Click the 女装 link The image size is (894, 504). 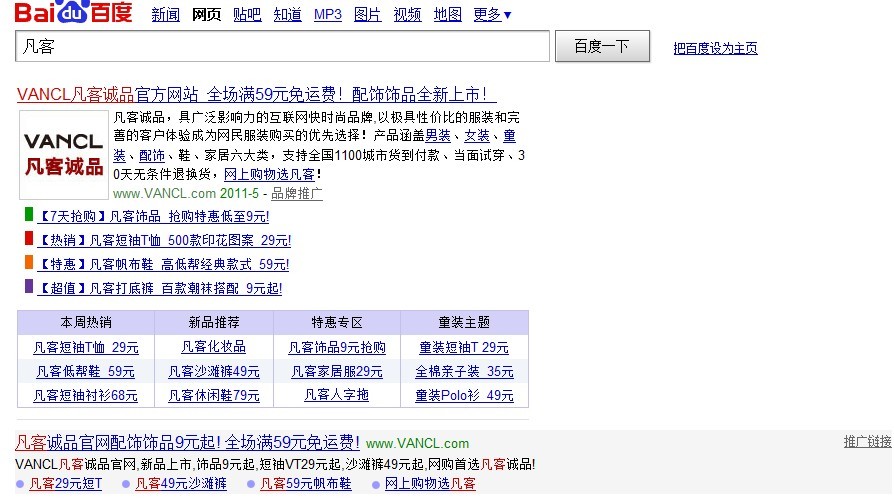click(477, 136)
